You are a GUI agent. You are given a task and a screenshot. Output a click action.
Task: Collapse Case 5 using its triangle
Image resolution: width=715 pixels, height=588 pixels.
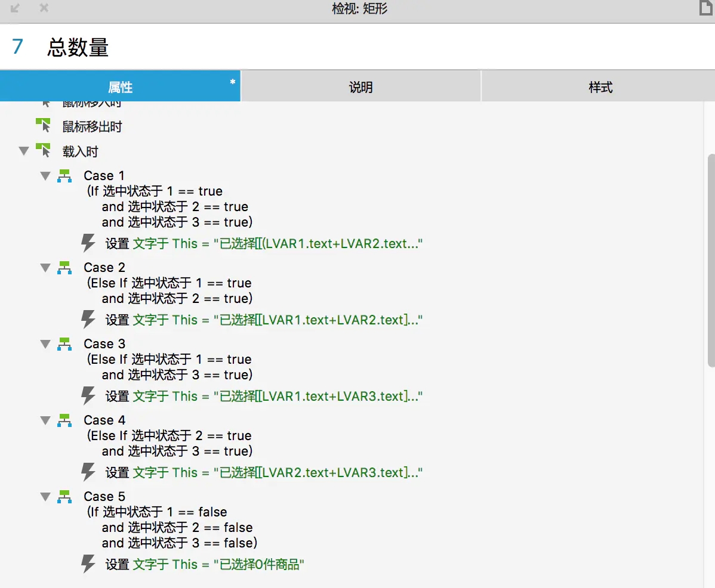pos(45,497)
